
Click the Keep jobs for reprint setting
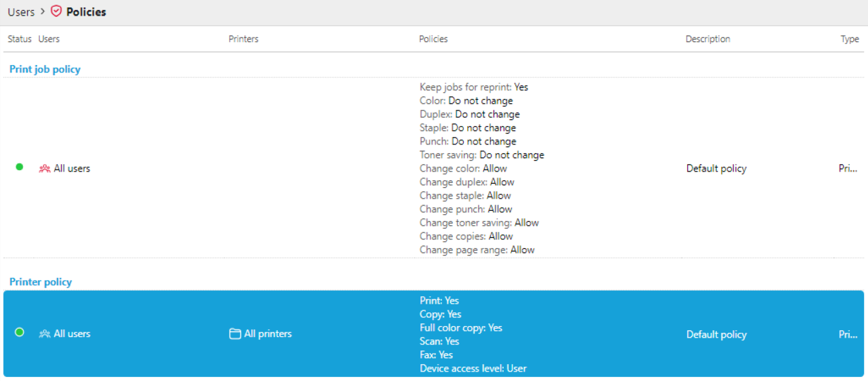click(x=473, y=87)
